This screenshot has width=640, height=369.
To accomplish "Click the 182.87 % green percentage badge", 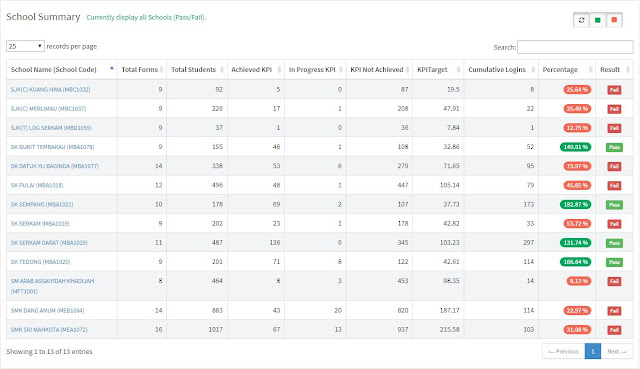I will click(x=576, y=205).
